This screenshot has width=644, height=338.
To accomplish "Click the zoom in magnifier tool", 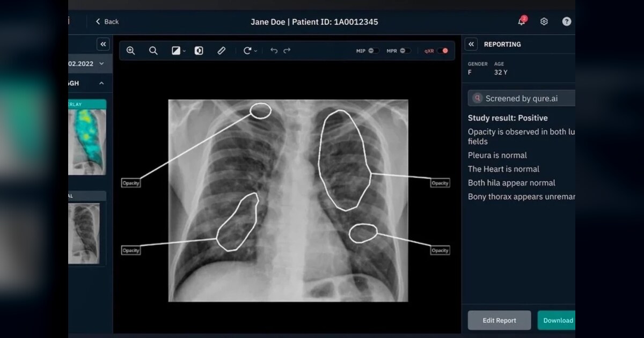I will 130,50.
